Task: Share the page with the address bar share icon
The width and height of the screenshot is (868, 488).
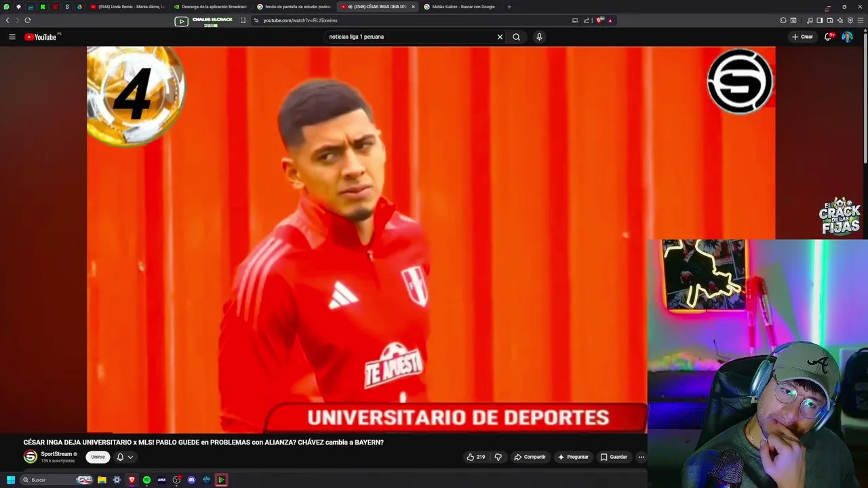Action: click(x=587, y=20)
